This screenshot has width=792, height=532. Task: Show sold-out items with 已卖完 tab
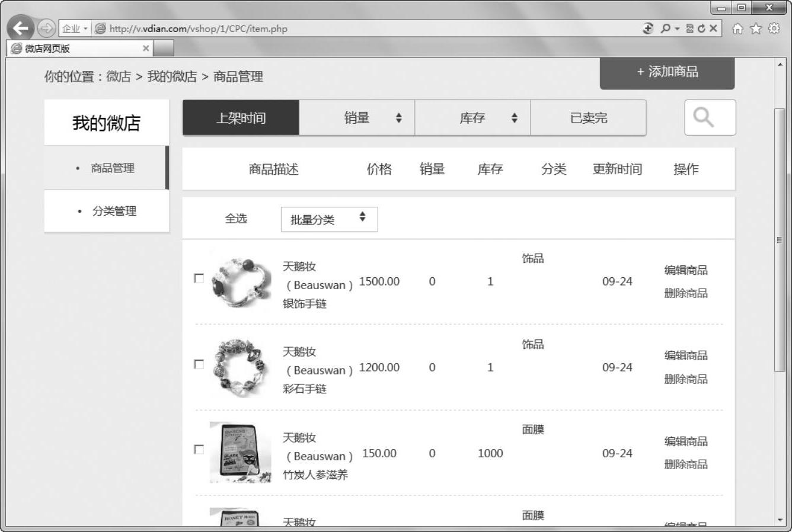pyautogui.click(x=589, y=118)
